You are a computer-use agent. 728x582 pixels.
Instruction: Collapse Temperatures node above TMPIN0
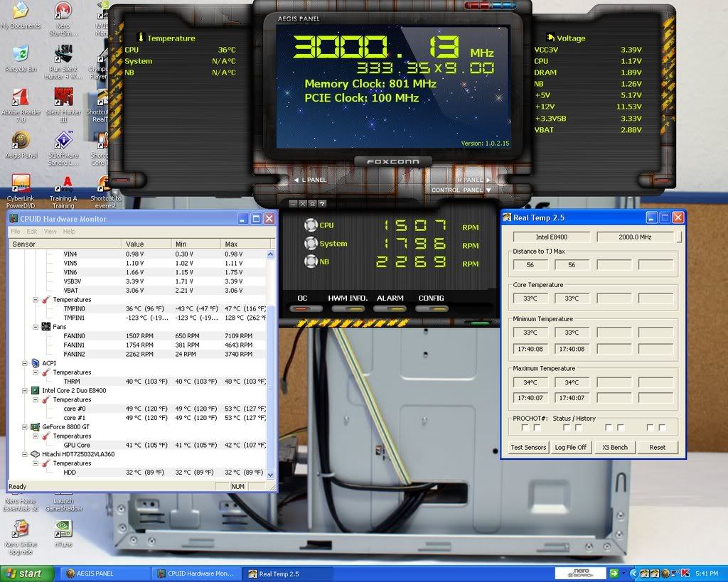[36, 300]
